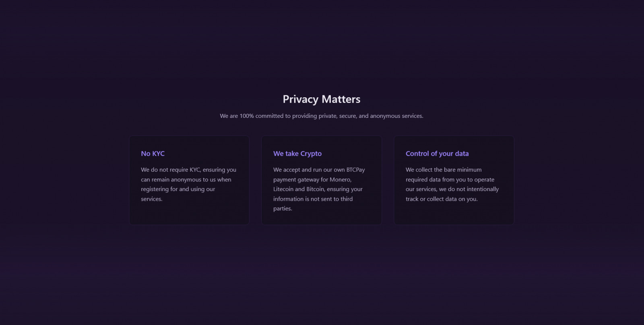Click the 100% text in the subtitle
The height and width of the screenshot is (325, 644).
(246, 116)
